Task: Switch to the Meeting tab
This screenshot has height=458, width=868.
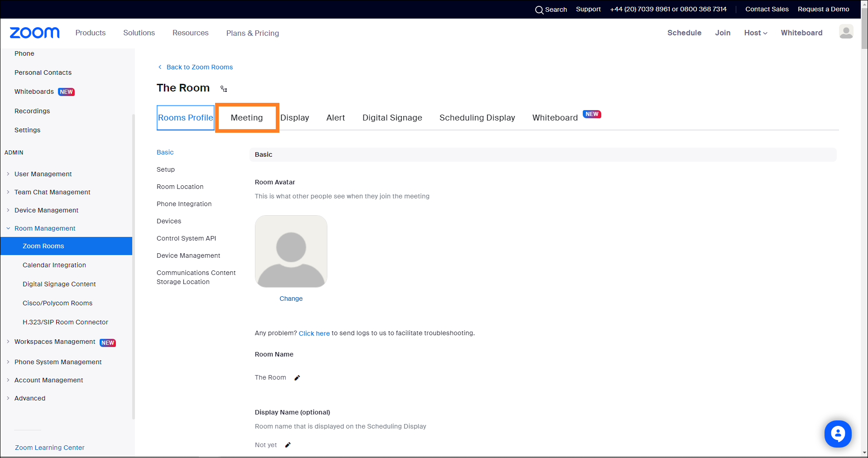Action: 246,118
